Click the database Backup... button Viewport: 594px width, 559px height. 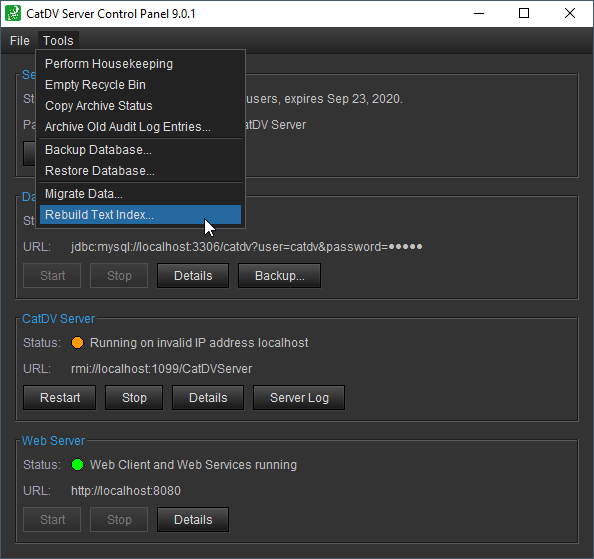(x=280, y=276)
